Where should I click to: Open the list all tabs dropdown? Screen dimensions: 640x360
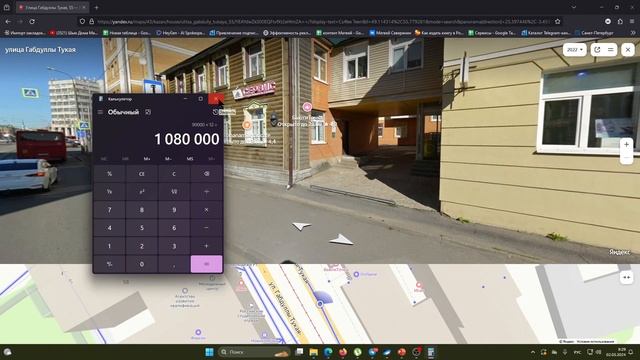tap(573, 7)
